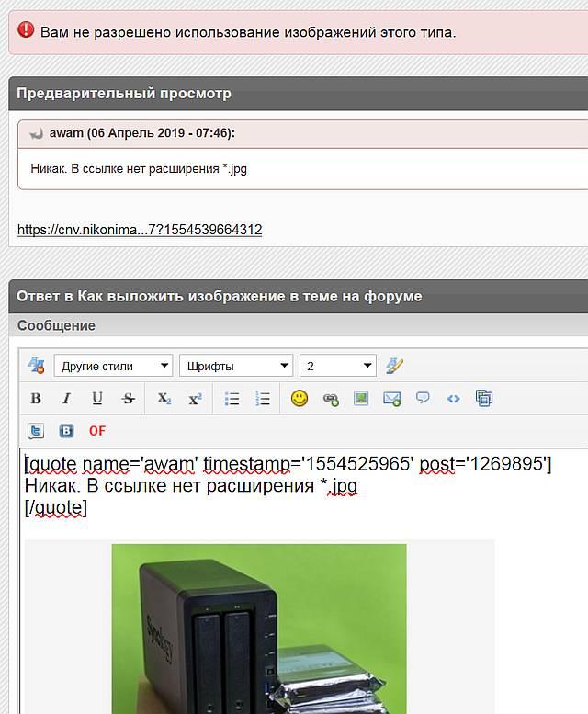This screenshot has height=714, width=588.
Task: Open the cnv.nikonima preview link
Action: 140,230
